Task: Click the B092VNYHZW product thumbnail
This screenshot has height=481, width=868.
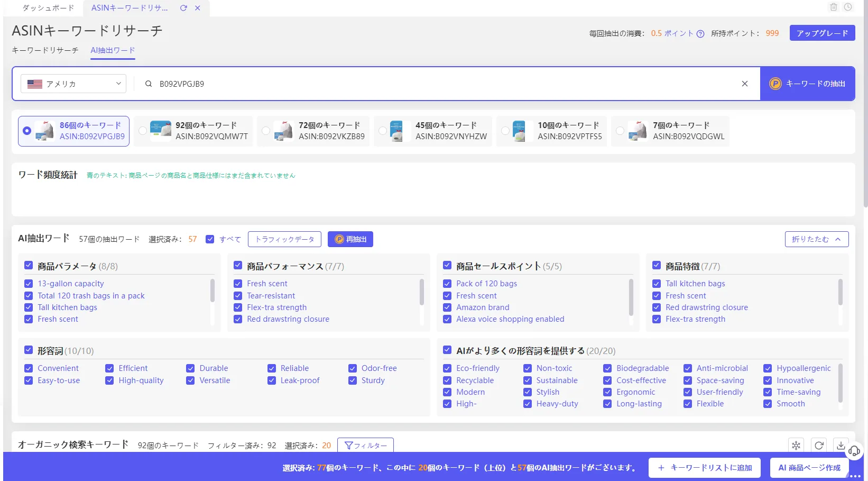Action: tap(396, 131)
